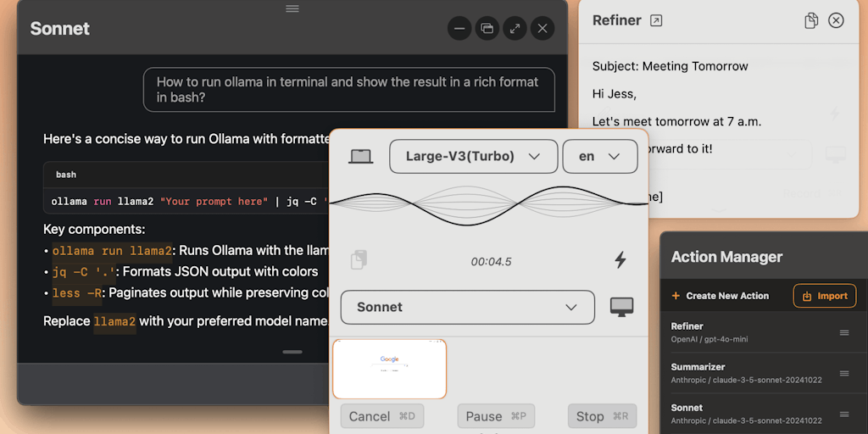Click the user question bubble in Sonnet chat
Screen dimensions: 868x434
point(349,90)
